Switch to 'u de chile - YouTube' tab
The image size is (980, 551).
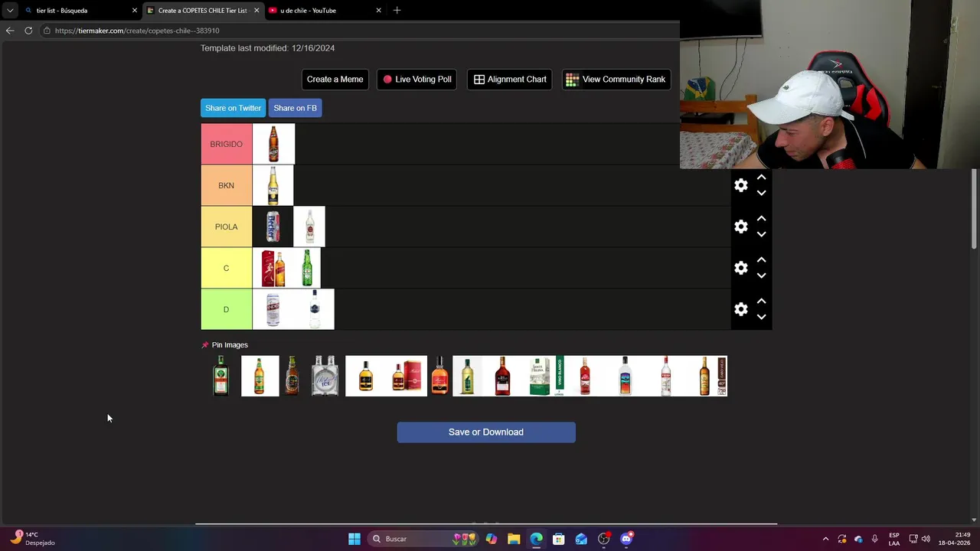point(325,11)
